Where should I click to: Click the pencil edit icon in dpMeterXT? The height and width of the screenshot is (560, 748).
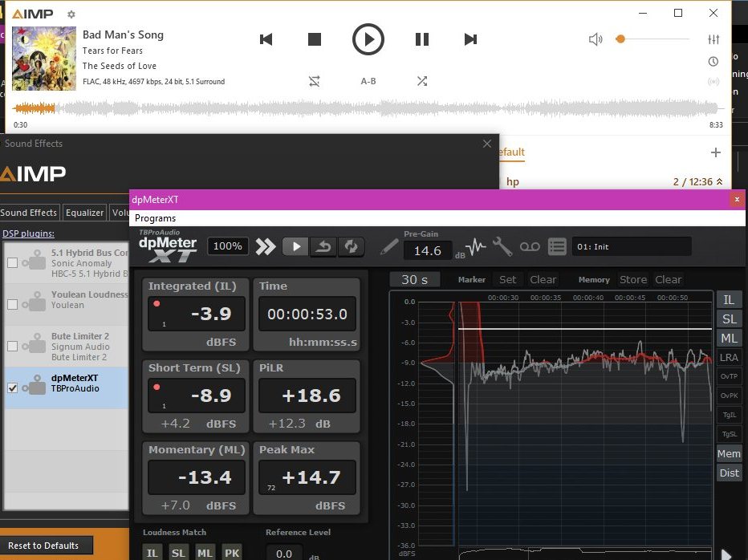[x=389, y=247]
